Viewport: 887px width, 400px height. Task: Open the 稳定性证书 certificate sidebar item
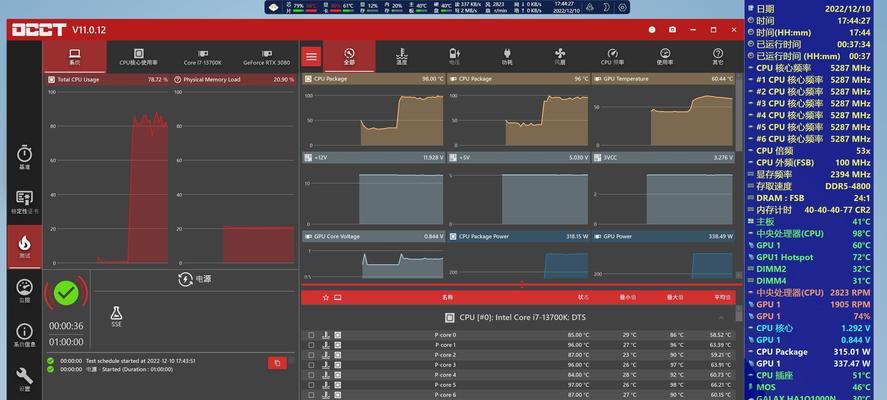pyautogui.click(x=24, y=203)
